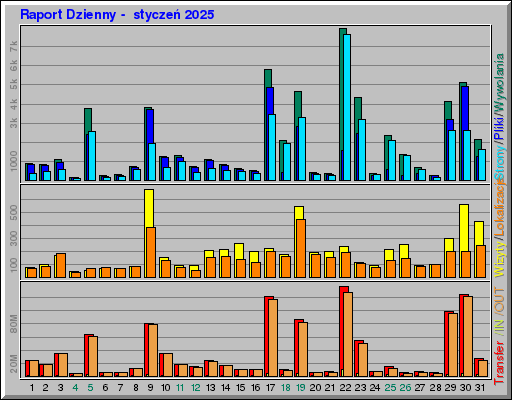The height and width of the screenshot is (400, 512).
Task: Click day label 14 on the x-axis
Action: (225, 388)
